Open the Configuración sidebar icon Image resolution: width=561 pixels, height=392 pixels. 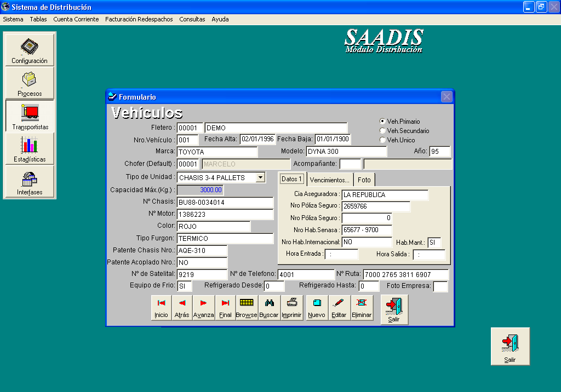30,50
